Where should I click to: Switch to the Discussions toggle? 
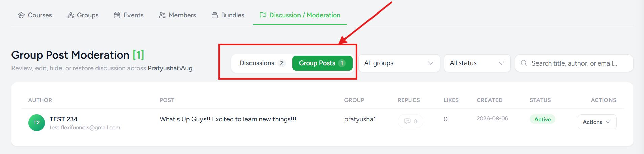(x=263, y=63)
